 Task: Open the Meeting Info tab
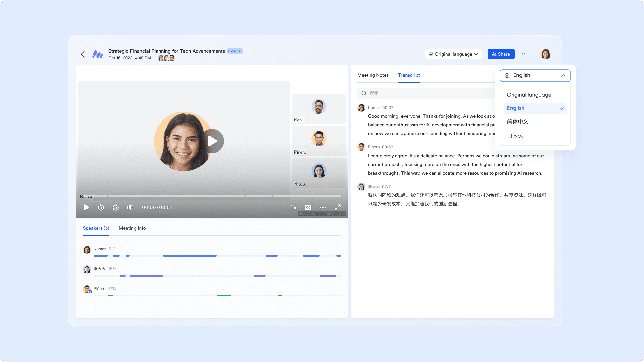132,228
